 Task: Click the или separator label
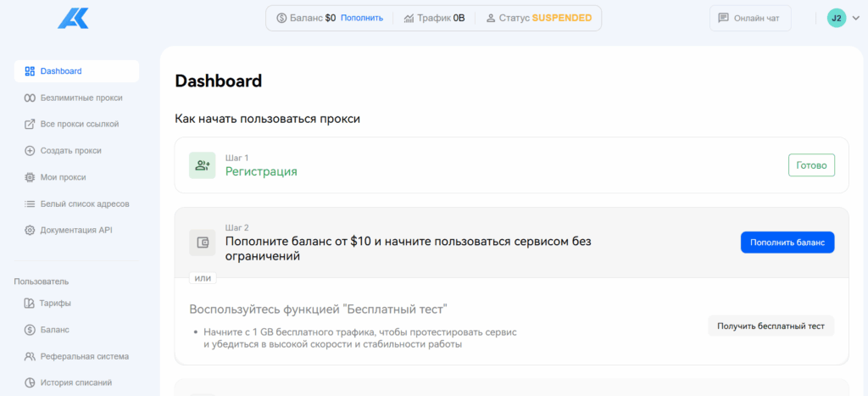pos(203,278)
